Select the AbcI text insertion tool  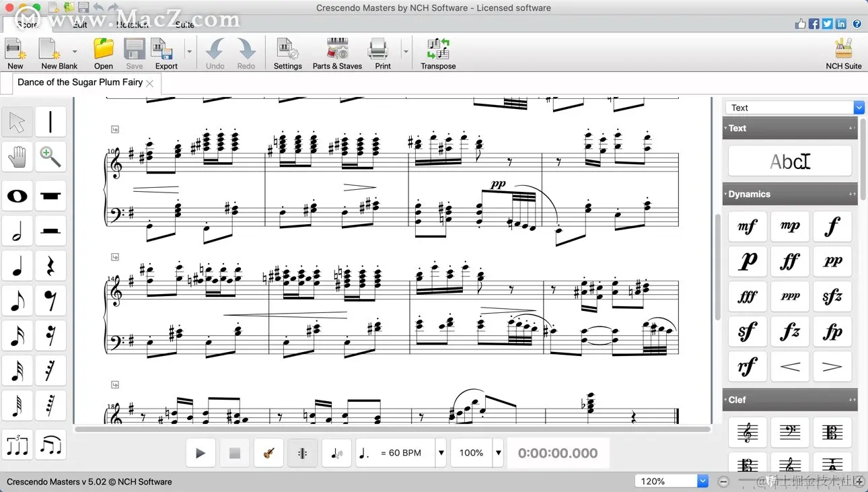pyautogui.click(x=790, y=162)
